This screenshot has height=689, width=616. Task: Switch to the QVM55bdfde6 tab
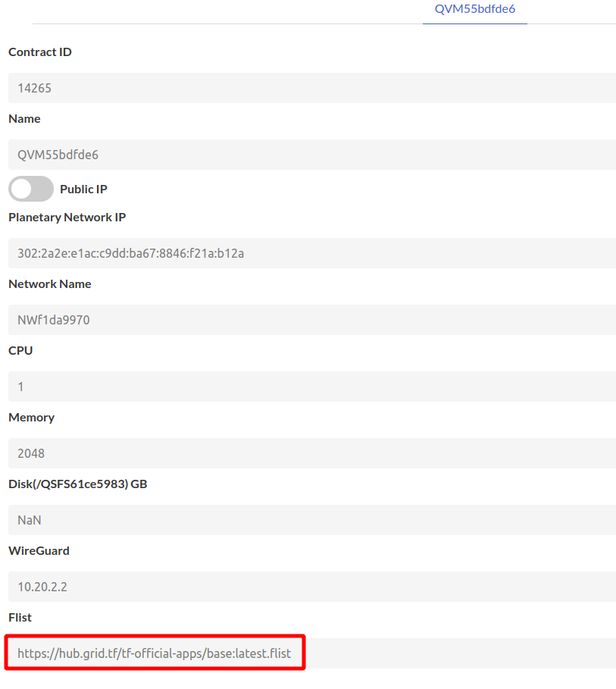[474, 9]
